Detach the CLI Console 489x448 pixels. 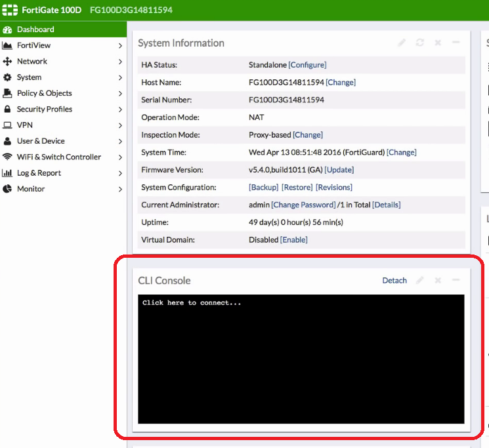tap(394, 280)
